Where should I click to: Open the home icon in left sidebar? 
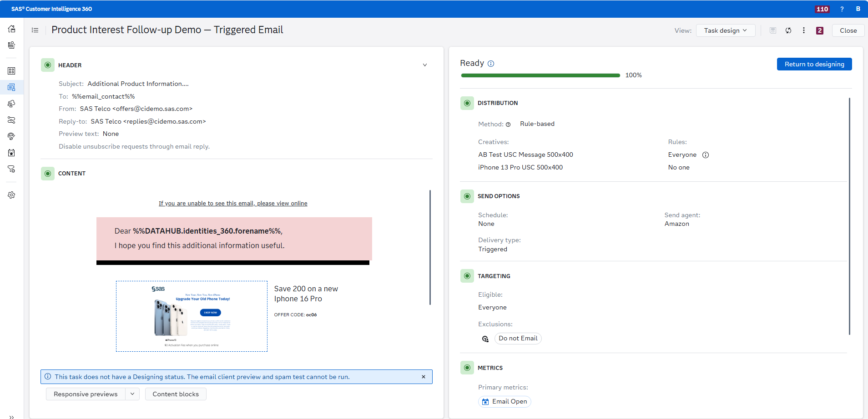coord(12,29)
